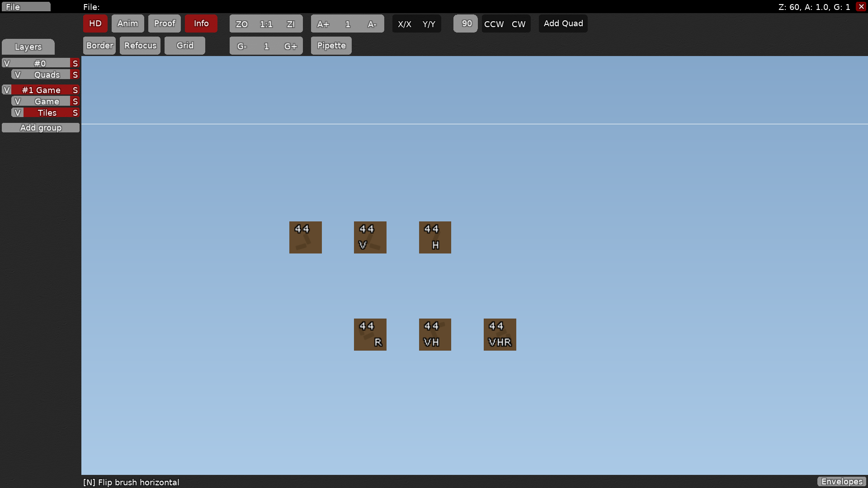Flip brush horizontally with X/X
The height and width of the screenshot is (488, 868).
[405, 24]
